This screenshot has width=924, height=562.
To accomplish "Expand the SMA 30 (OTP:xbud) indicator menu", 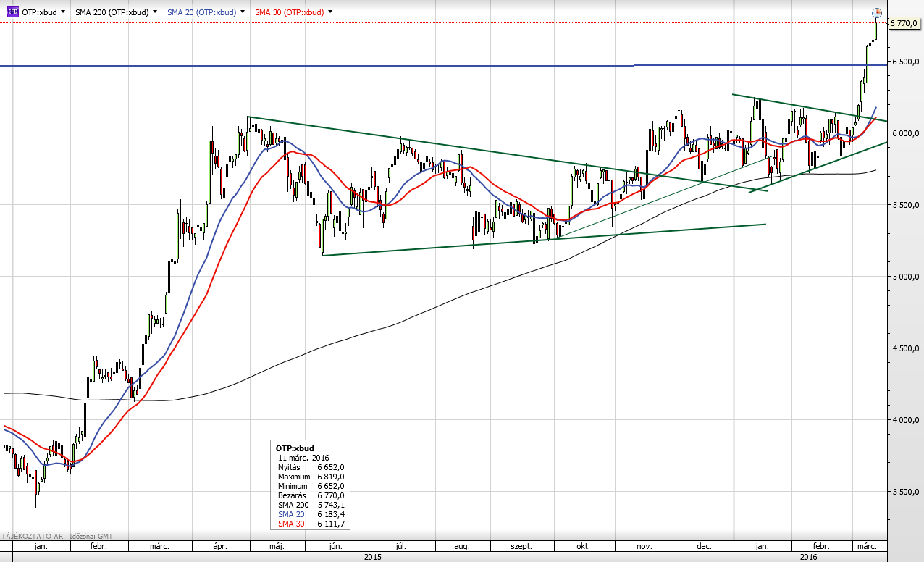I will tap(330, 12).
